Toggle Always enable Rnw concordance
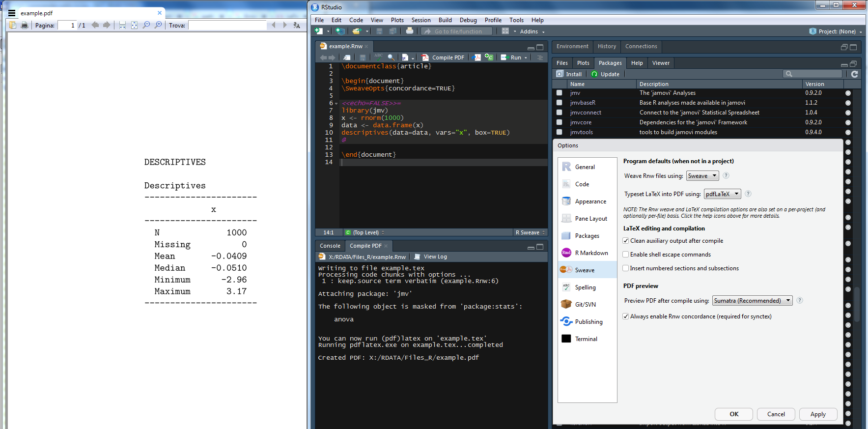 tap(626, 316)
